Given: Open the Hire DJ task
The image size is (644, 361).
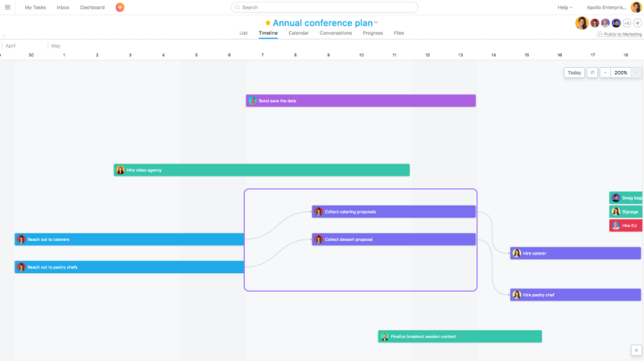Looking at the screenshot, I should click(x=626, y=226).
